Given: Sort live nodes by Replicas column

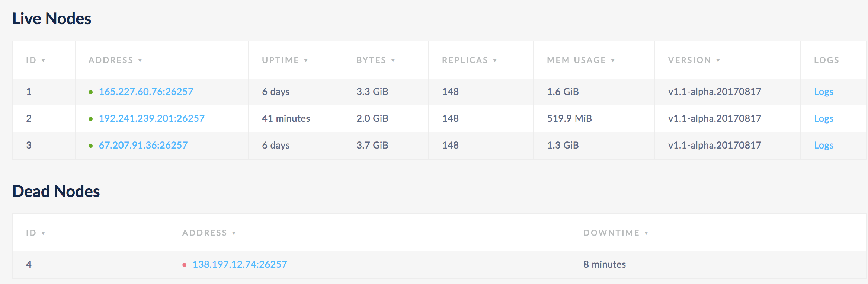Looking at the screenshot, I should [x=469, y=60].
